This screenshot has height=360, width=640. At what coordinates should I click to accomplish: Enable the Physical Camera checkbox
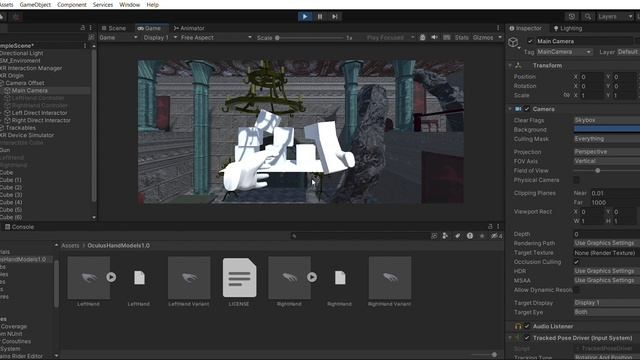pos(576,180)
